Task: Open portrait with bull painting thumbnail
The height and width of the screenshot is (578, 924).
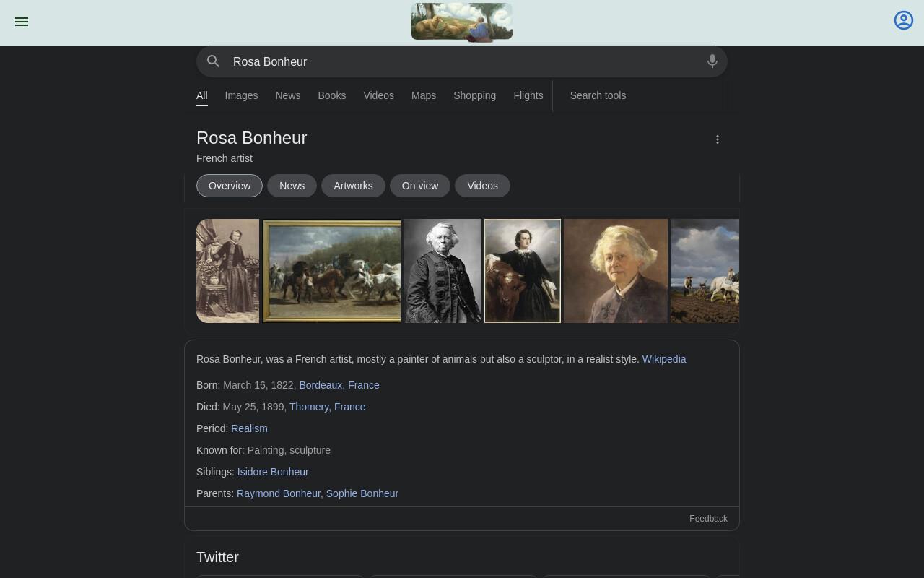Action: [x=523, y=271]
